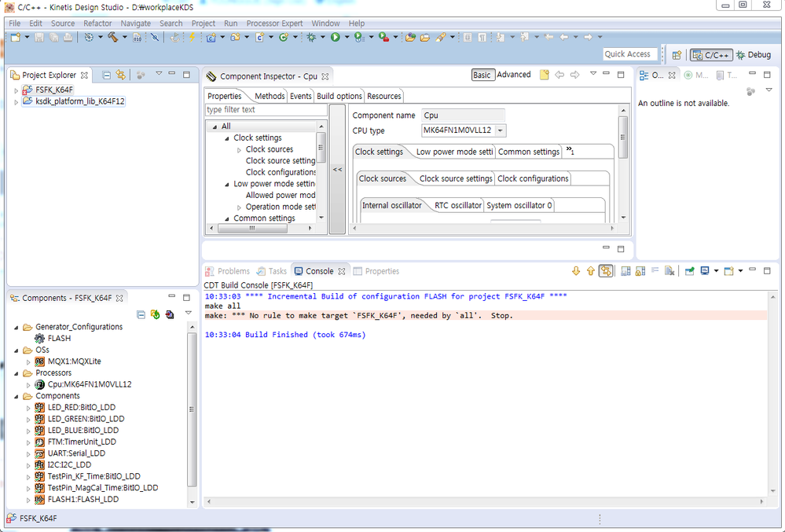
Task: Expand ksdk_platform_lib_K64F12 project
Action: [16, 102]
